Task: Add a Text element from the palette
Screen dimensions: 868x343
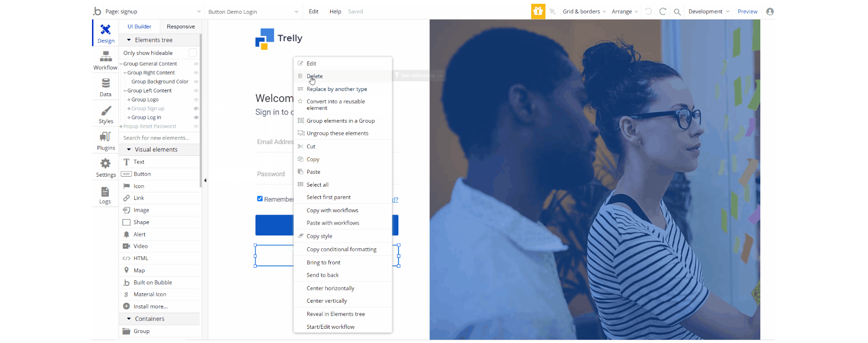Action: [x=160, y=162]
